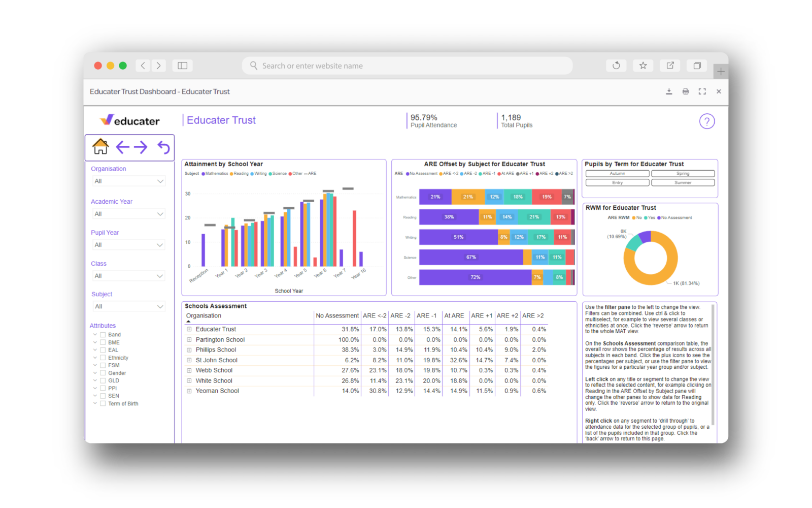
Task: Select the Autumn term button
Action: click(618, 174)
